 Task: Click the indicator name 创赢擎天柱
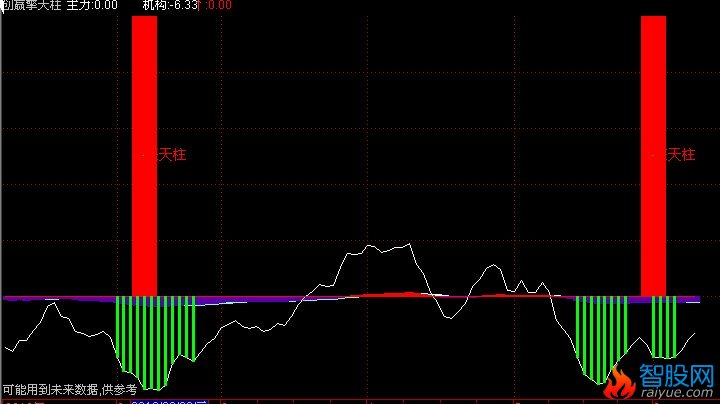click(x=32, y=5)
